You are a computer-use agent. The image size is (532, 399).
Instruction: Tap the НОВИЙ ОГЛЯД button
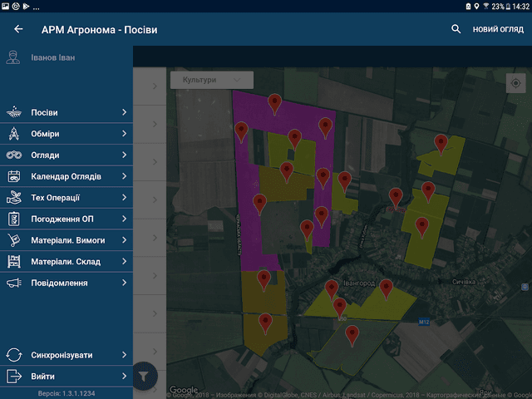tap(498, 29)
